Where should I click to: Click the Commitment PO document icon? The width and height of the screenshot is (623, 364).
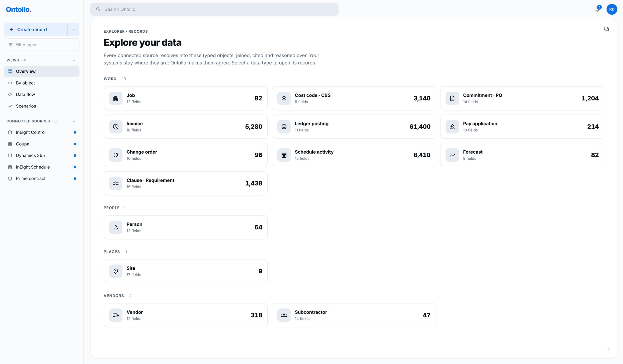(x=452, y=98)
